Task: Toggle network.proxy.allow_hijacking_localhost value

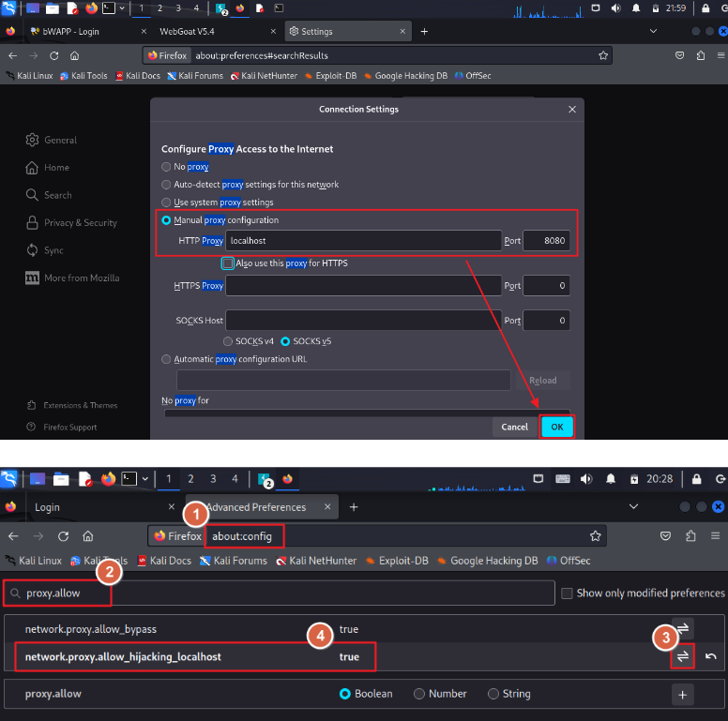Action: (x=683, y=656)
